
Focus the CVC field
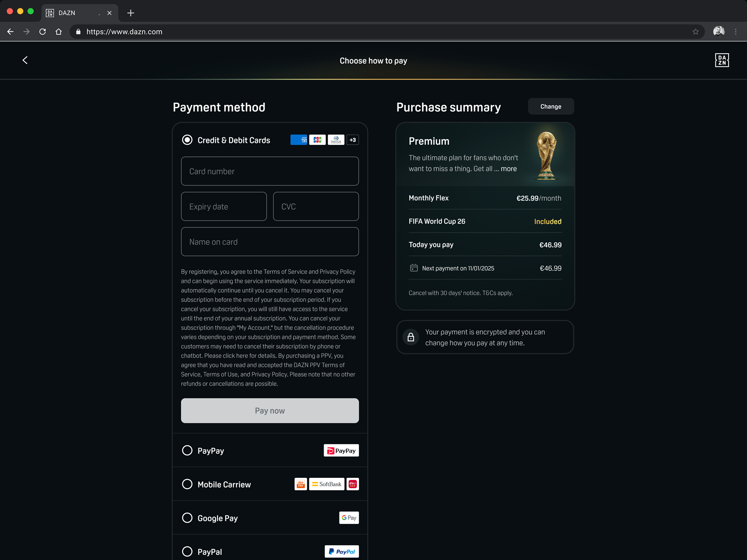(x=316, y=206)
